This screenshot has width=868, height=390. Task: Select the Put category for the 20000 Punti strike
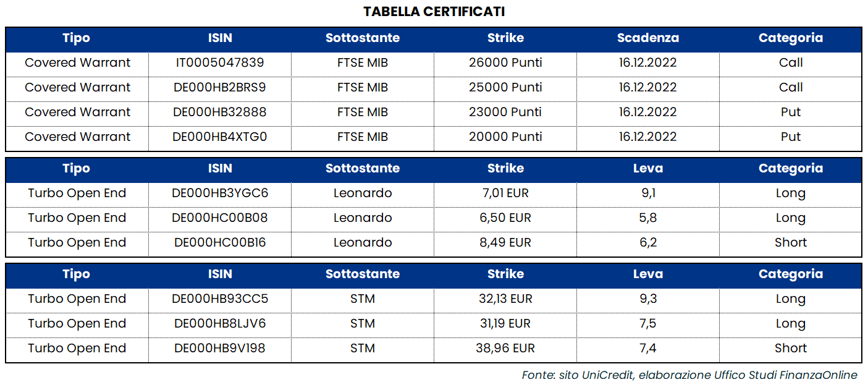point(791,137)
